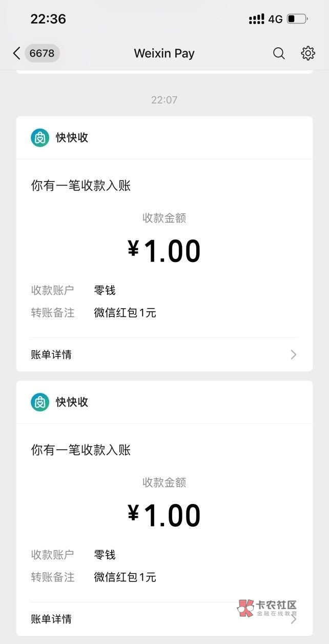This screenshot has height=644, width=329.
Task: Tap the first 快快收 merchant name
Action: click(x=72, y=137)
